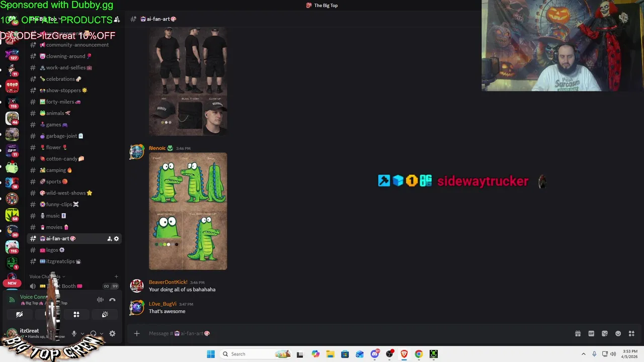Open the server icon with 46 badge
Screen dimensions: 644x362
[12, 118]
